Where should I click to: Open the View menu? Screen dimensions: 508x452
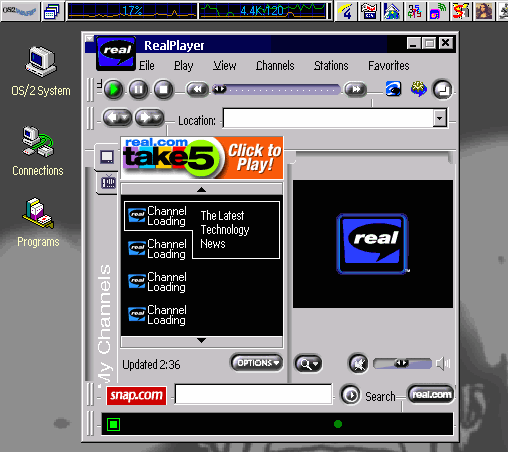pyautogui.click(x=225, y=66)
